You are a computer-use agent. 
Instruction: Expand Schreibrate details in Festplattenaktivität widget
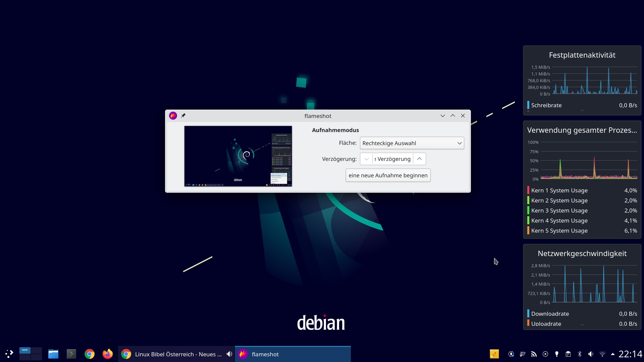(582, 110)
